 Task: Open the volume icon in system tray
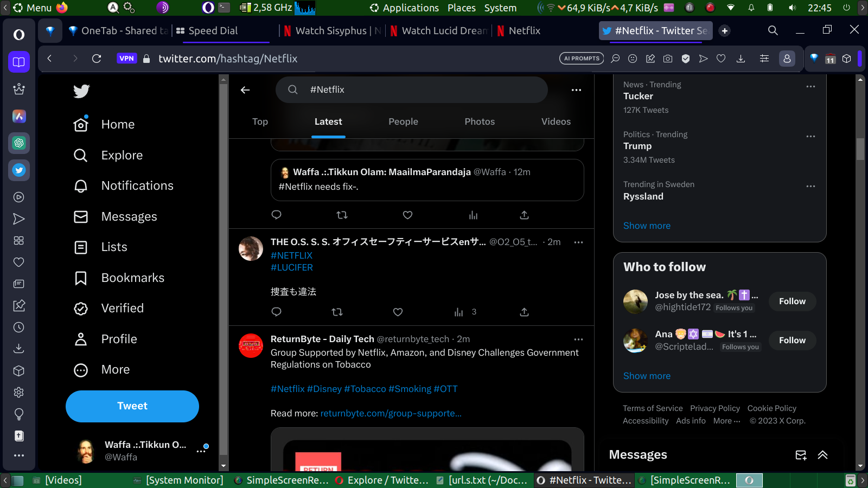(x=793, y=8)
